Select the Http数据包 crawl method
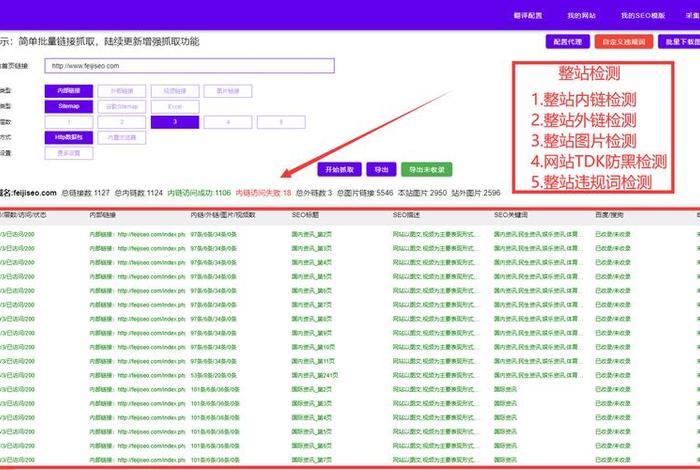The height and width of the screenshot is (470, 700). [69, 137]
